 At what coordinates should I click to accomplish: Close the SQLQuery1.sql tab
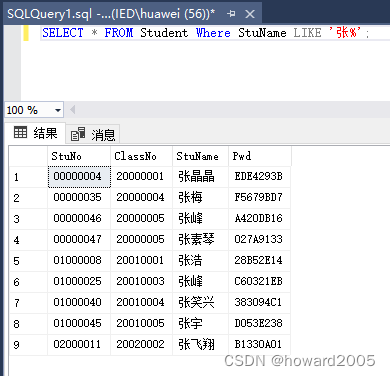(250, 14)
